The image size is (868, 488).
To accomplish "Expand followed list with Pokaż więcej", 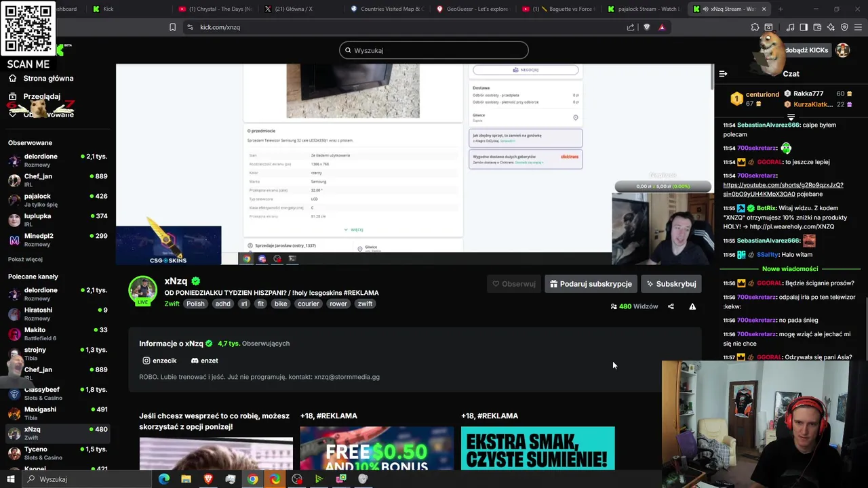I will coord(25,259).
